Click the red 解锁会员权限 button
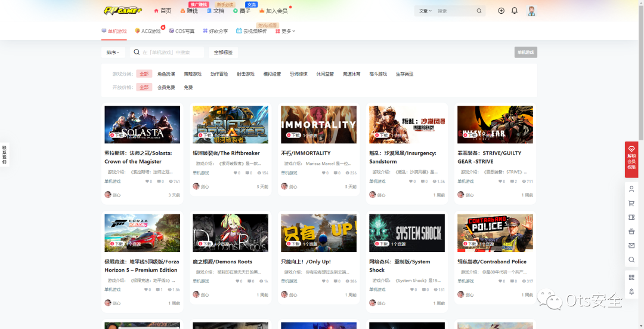 pyautogui.click(x=631, y=159)
